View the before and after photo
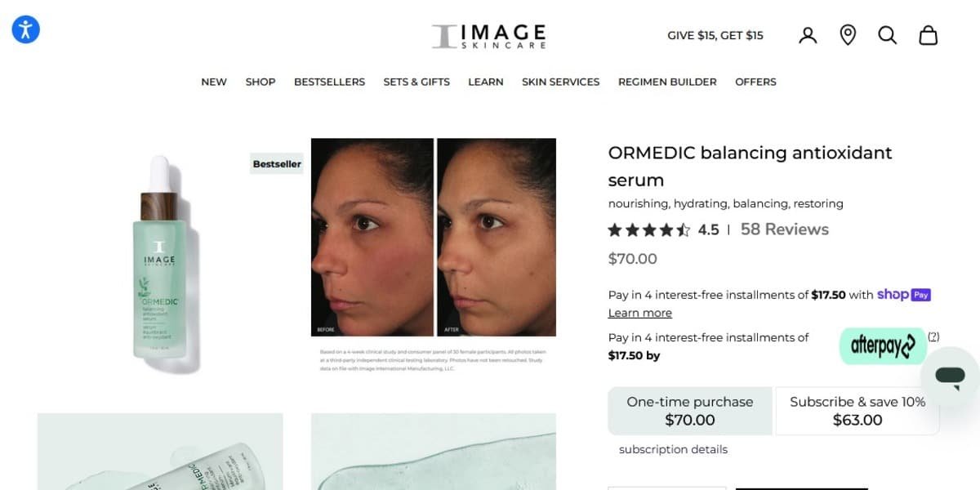Image resolution: width=980 pixels, height=490 pixels. [434, 238]
